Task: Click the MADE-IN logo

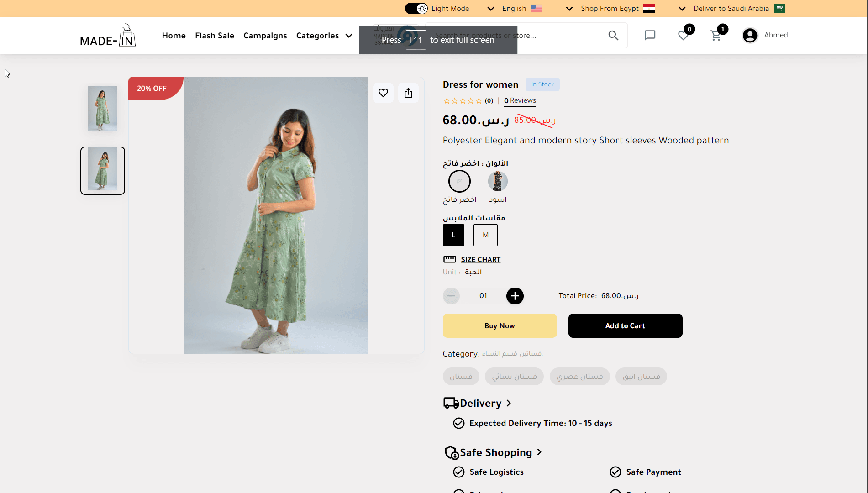Action: tap(108, 36)
